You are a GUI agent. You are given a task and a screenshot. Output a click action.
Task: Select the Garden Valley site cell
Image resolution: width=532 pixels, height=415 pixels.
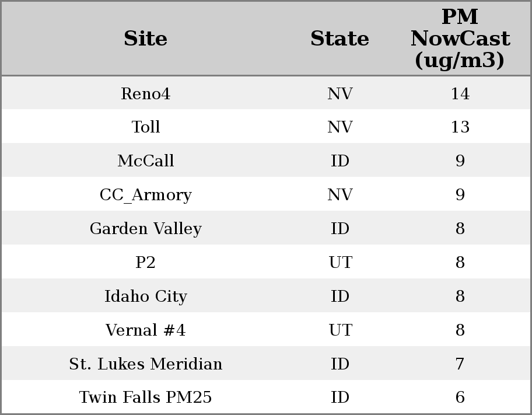[x=145, y=228]
